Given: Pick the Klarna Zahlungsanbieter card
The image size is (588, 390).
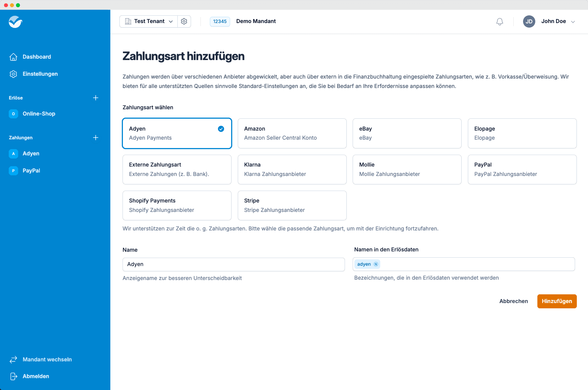Looking at the screenshot, I should coord(292,169).
